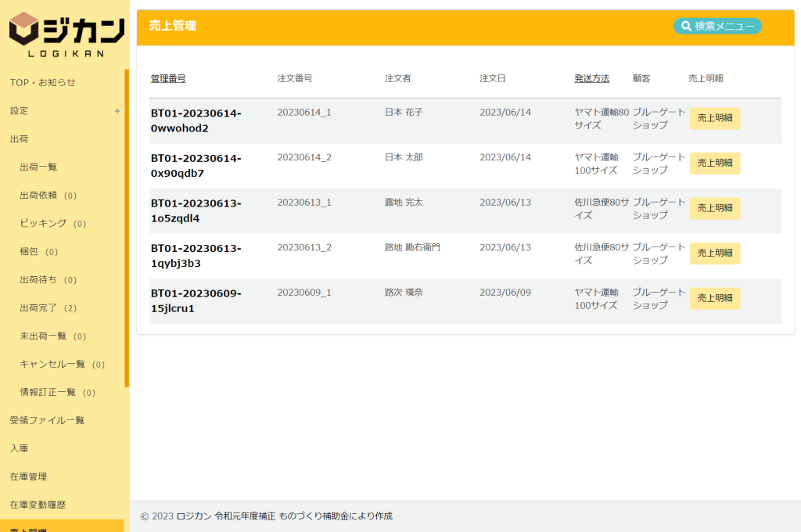Open 在庫変動履歴 from sidebar
The width and height of the screenshot is (801, 532).
pyautogui.click(x=38, y=505)
